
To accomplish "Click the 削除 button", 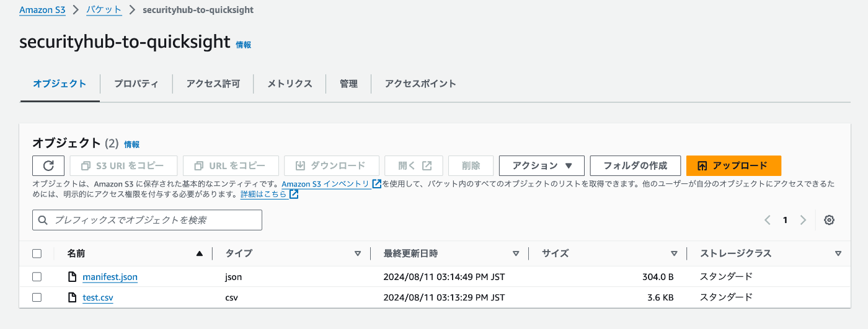I will 471,165.
